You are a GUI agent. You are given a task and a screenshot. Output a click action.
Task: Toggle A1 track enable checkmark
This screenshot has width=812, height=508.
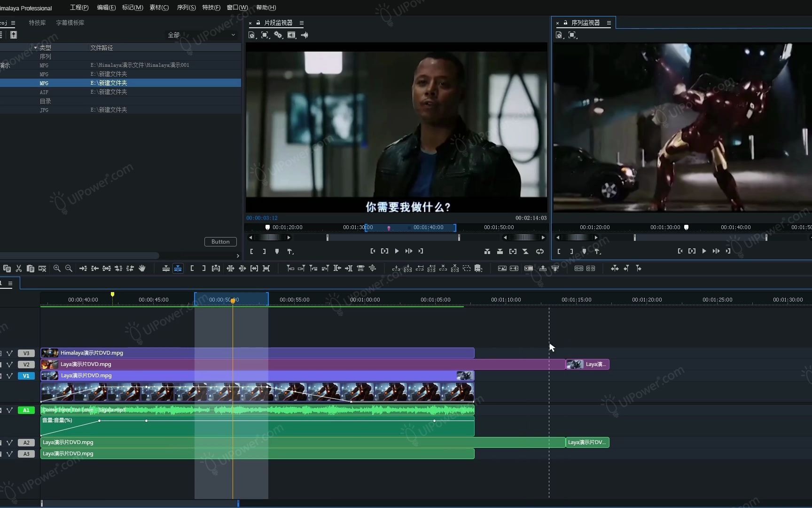click(x=9, y=410)
